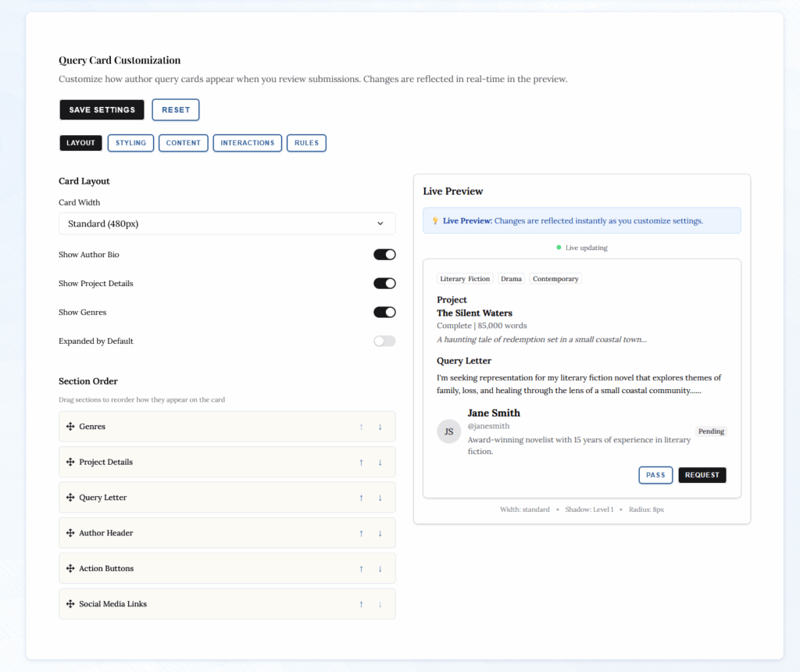This screenshot has width=800, height=672.
Task: Go to the Rules tab
Action: point(306,143)
